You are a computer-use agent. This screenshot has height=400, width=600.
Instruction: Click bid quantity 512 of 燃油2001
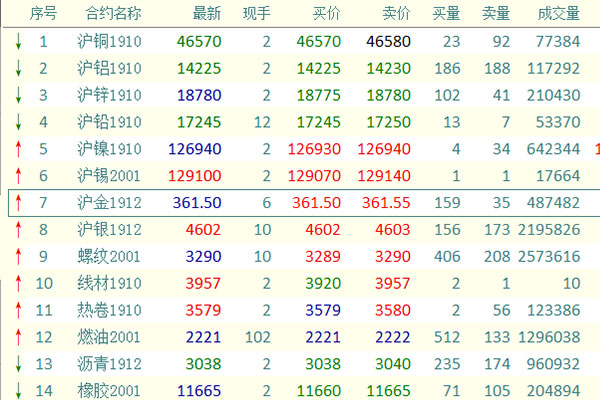click(x=447, y=337)
